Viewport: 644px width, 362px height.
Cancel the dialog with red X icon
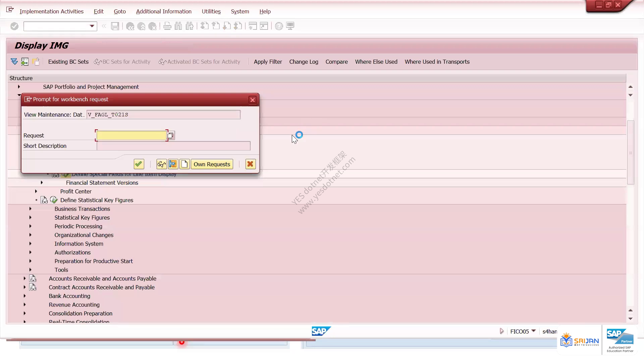(250, 164)
